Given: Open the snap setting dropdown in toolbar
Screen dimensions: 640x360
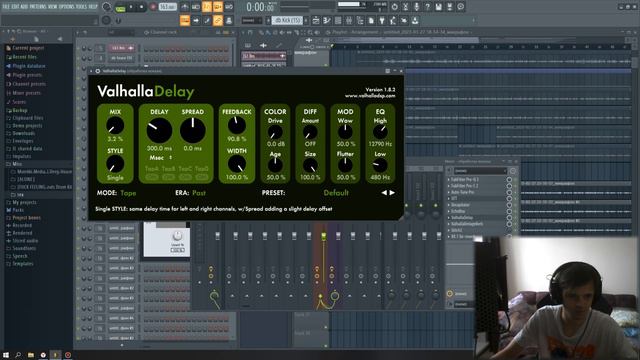Looking at the screenshot, I should pos(251,20).
